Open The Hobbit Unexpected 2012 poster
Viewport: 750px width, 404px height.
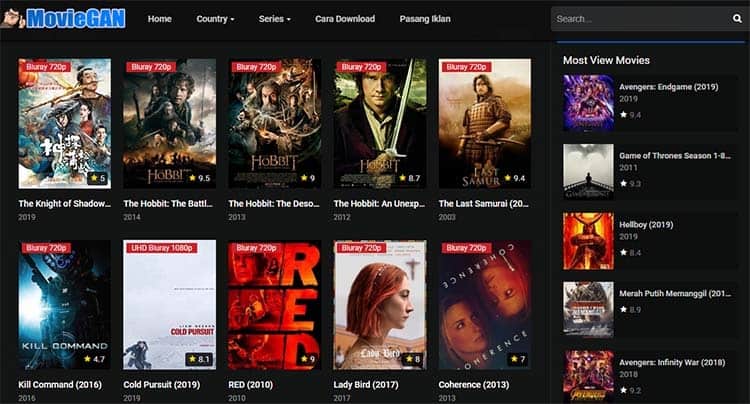click(x=380, y=123)
